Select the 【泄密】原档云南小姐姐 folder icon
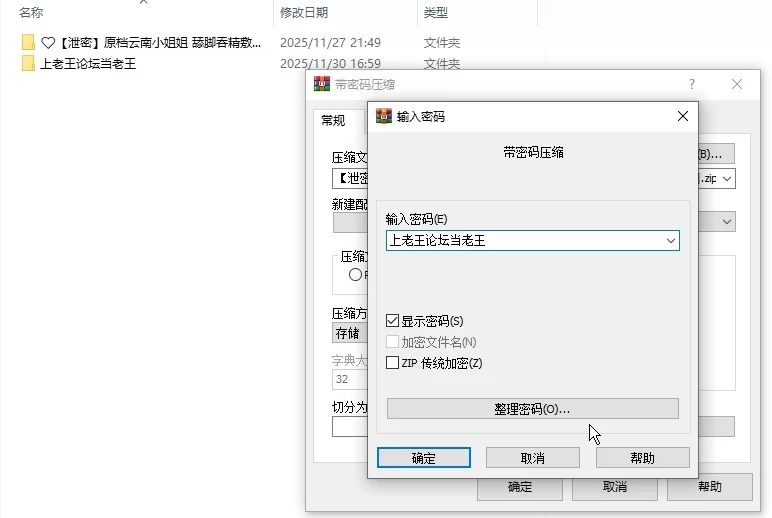The image size is (772, 518). click(28, 42)
